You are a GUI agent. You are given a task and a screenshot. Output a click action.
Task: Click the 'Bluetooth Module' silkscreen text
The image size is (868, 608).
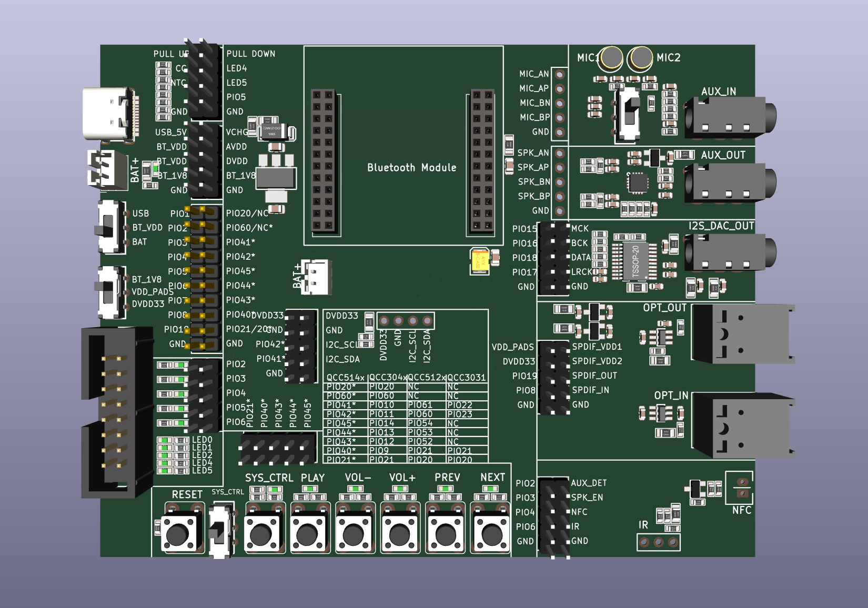pyautogui.click(x=411, y=168)
